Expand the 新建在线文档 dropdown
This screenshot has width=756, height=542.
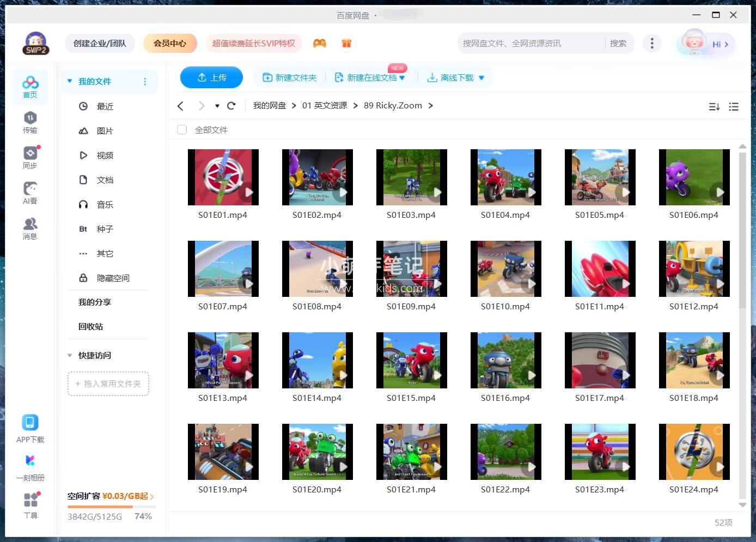click(x=402, y=77)
